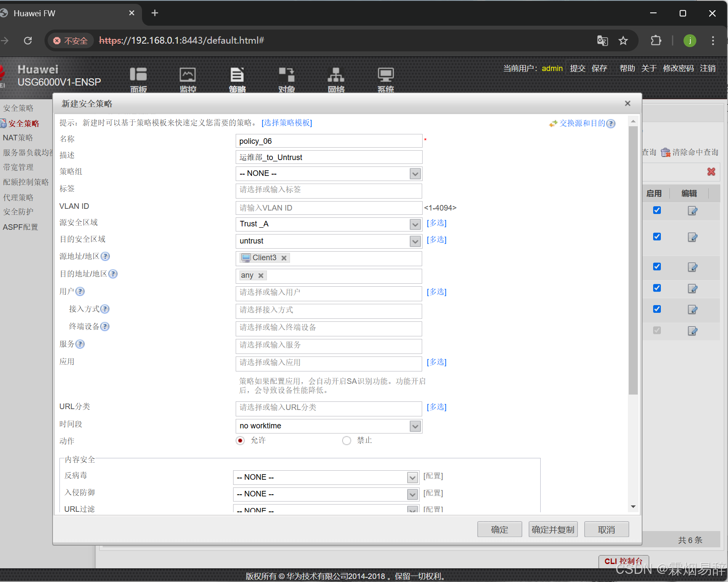Click the red delete X in policy list
The height and width of the screenshot is (582, 728).
(711, 172)
